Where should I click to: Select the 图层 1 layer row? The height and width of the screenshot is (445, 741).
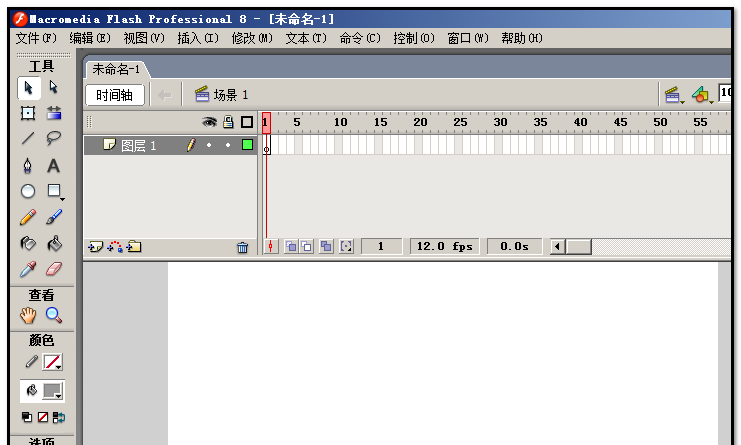click(170, 145)
